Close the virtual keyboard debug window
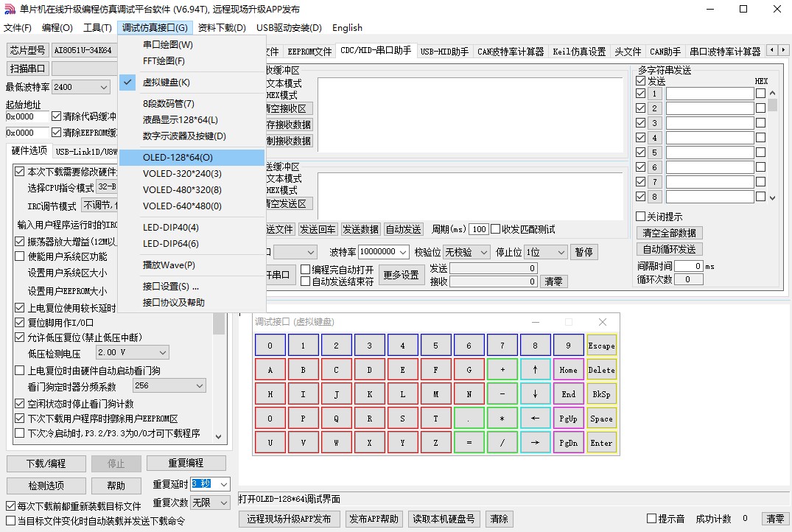This screenshot has width=792, height=532. pos(602,322)
